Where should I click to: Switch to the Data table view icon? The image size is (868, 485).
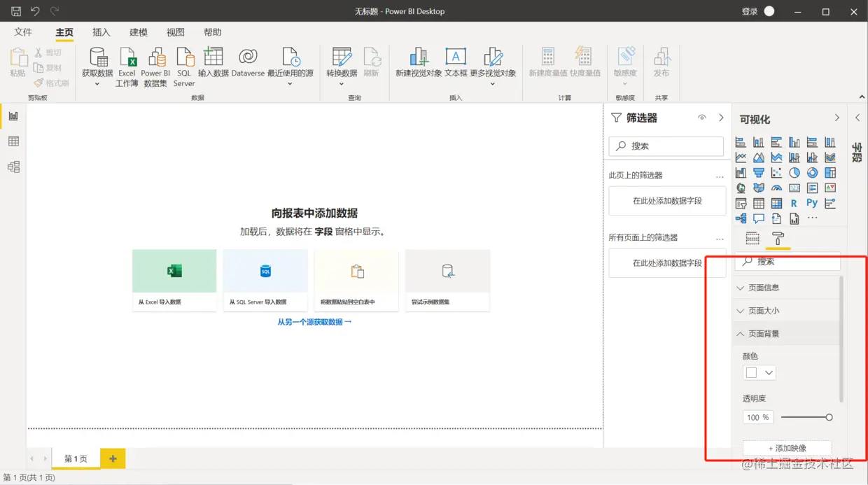pyautogui.click(x=13, y=141)
